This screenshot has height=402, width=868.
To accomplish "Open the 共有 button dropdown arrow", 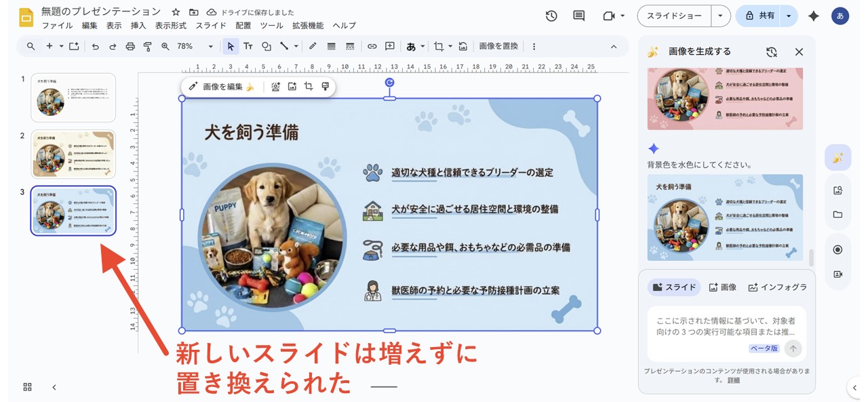I will (788, 15).
